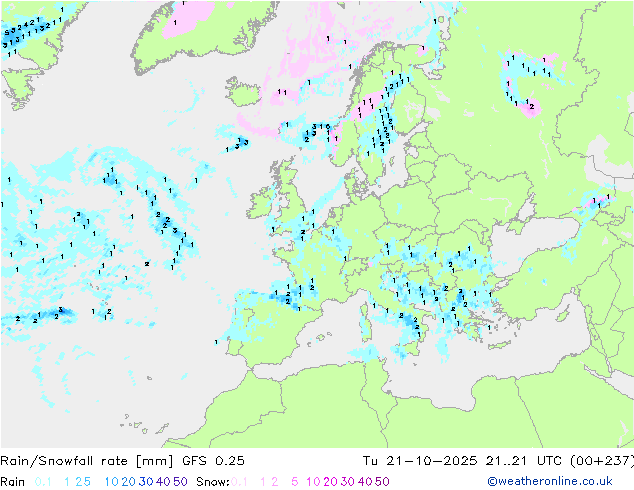Click the 'GFS 0.25' model label
This screenshot has width=634, height=490.
[213, 461]
